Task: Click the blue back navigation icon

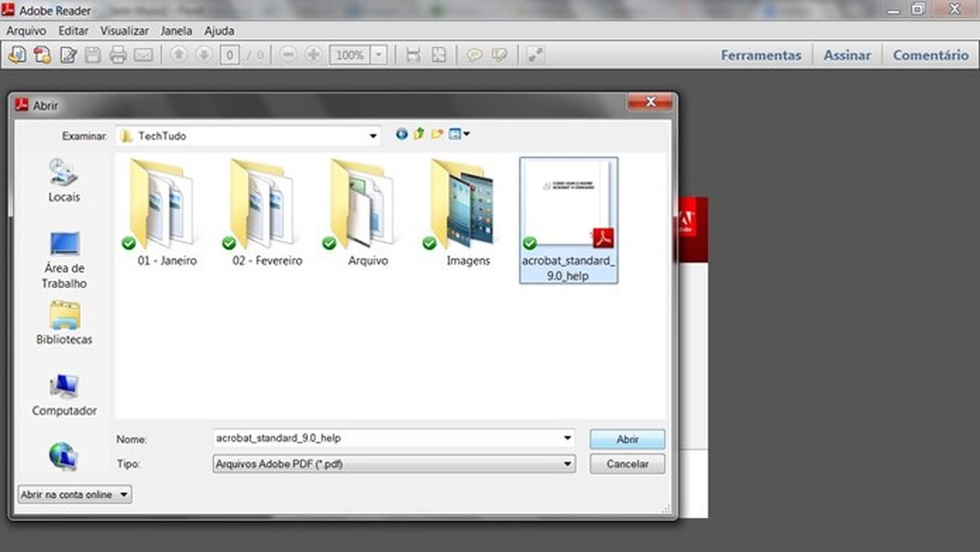Action: [x=401, y=134]
